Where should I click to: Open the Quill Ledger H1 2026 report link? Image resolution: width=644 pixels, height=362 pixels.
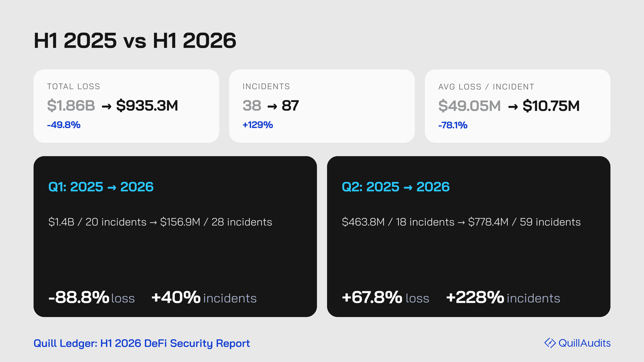(142, 343)
